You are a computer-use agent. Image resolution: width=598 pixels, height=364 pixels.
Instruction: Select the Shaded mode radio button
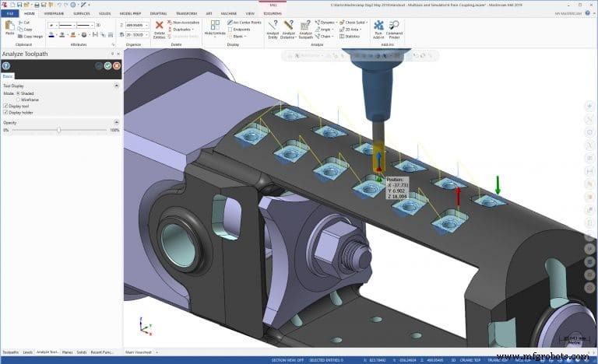[18, 93]
